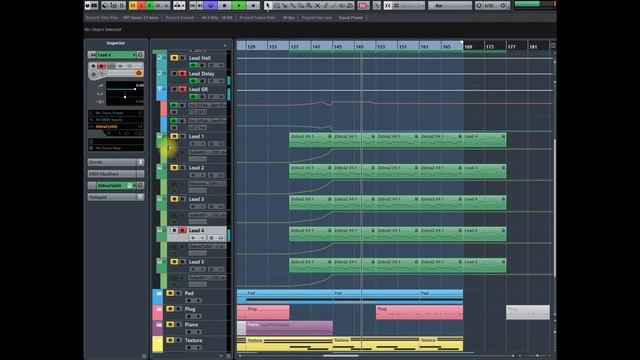Open the snap type dropdown
Screen dimensions: 640x360
[408, 5]
